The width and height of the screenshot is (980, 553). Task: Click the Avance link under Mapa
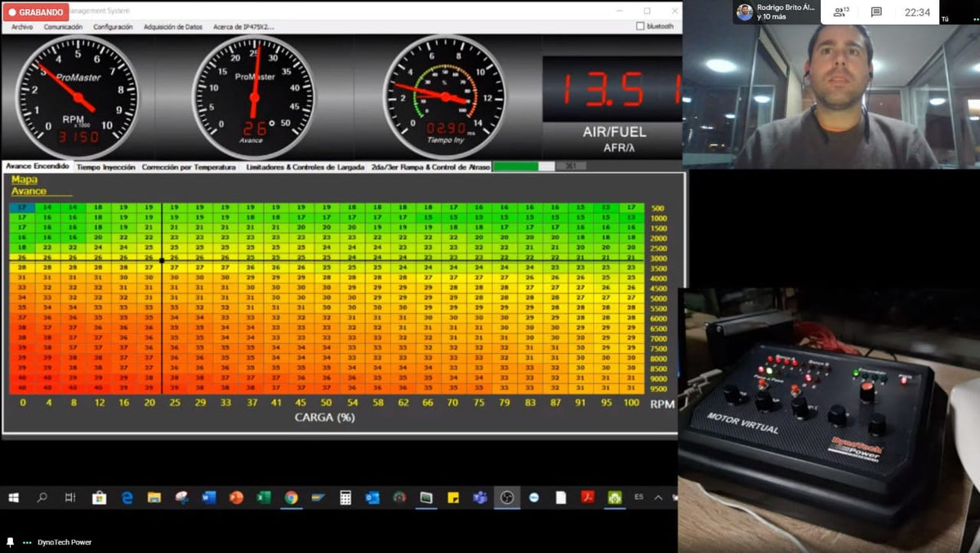click(29, 191)
